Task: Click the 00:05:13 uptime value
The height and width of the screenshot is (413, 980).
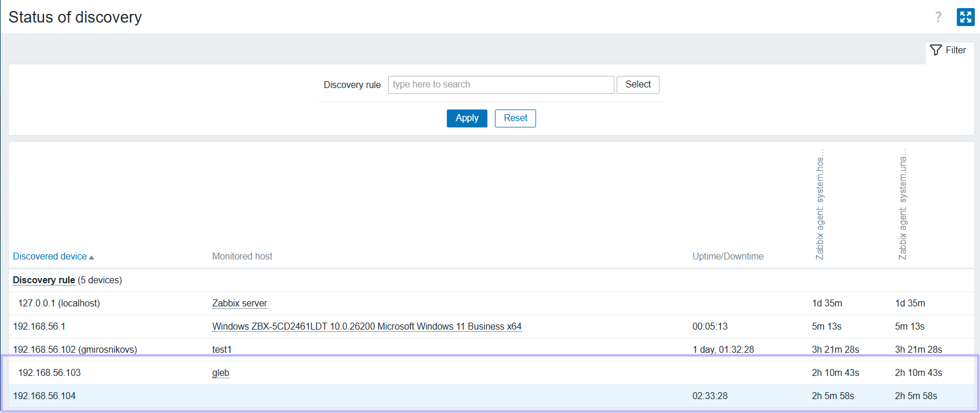Action: tap(710, 327)
